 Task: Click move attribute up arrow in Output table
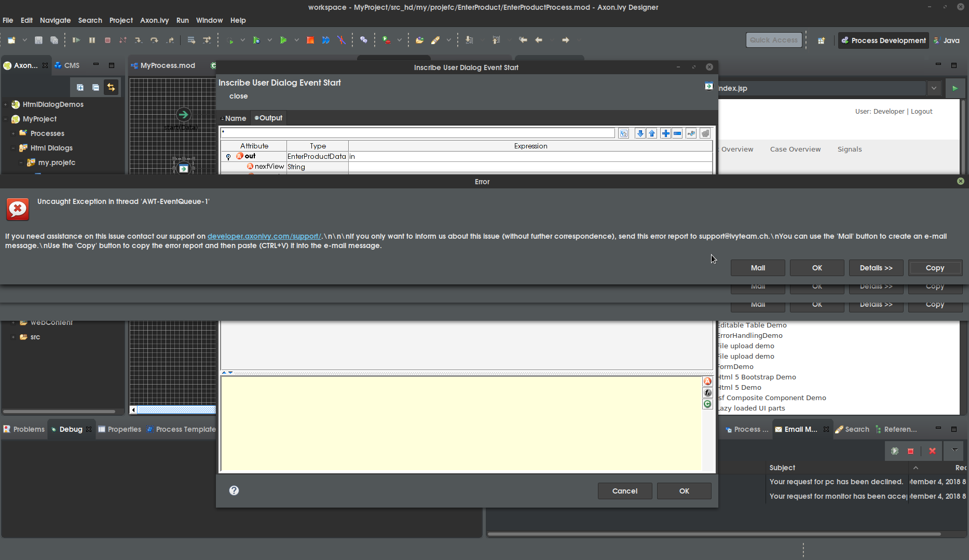pyautogui.click(x=652, y=133)
